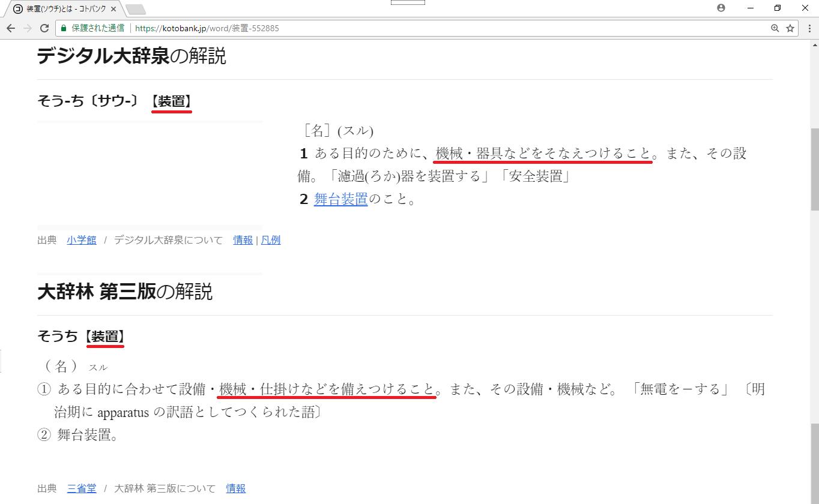Click the upper vertical scrollbar thumb
The height and width of the screenshot is (504, 819).
click(814, 169)
